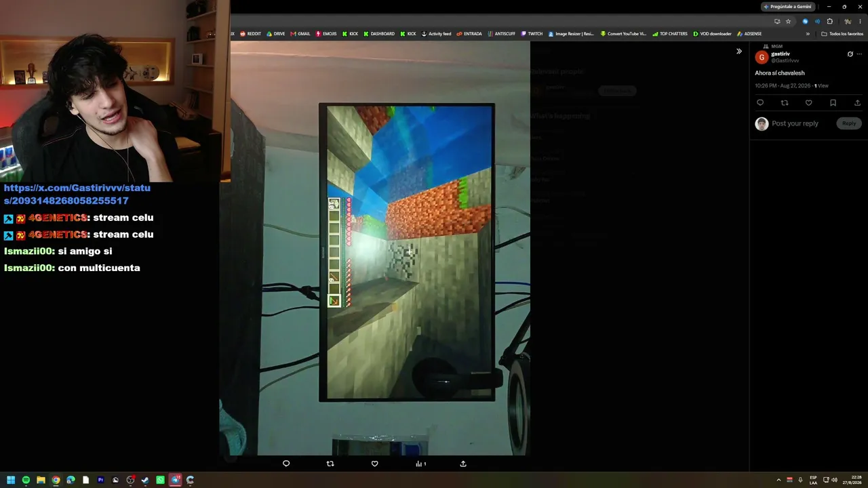Open the x.com status link in chat
Screen dimensions: 868x488
(x=77, y=194)
